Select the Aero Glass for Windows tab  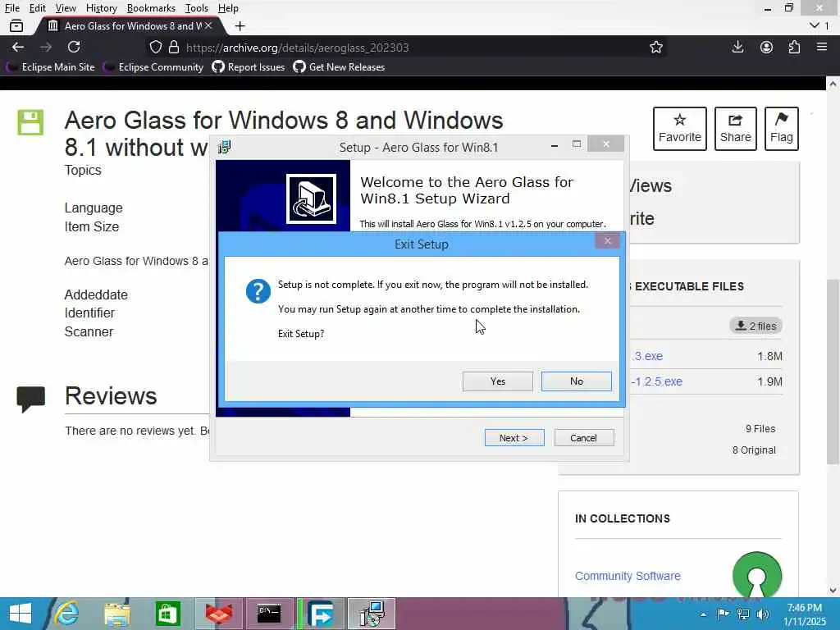click(x=129, y=25)
